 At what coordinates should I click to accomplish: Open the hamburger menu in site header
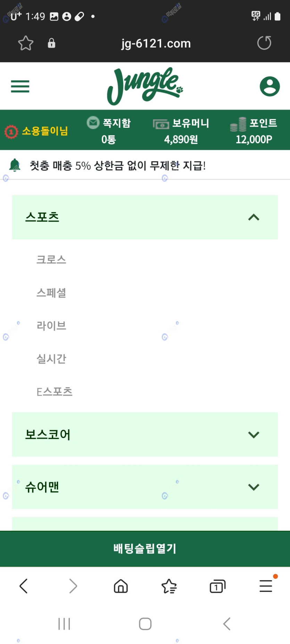(x=20, y=86)
